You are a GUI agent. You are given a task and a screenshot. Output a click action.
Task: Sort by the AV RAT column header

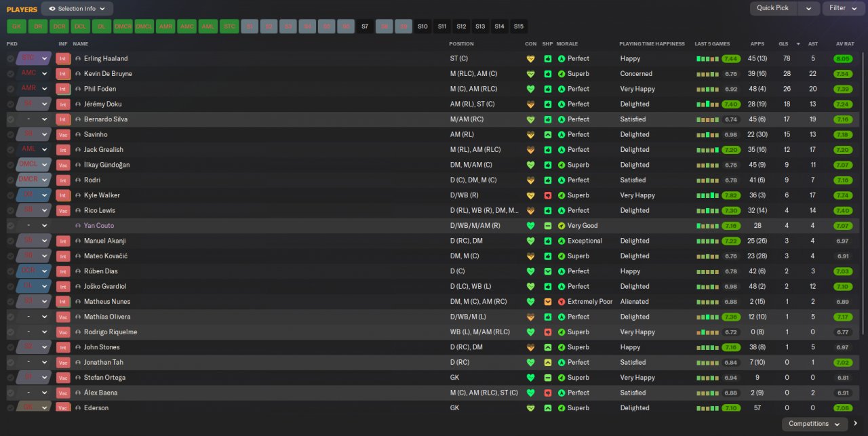pos(844,44)
